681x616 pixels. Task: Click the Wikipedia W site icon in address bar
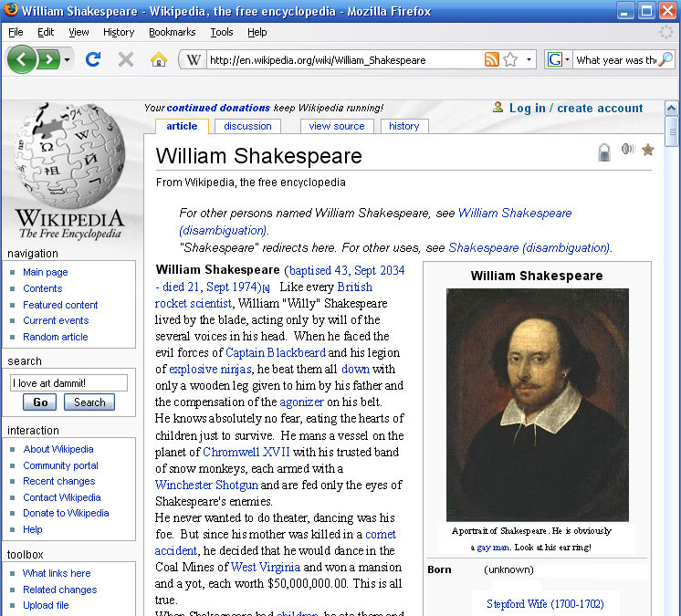[x=194, y=60]
